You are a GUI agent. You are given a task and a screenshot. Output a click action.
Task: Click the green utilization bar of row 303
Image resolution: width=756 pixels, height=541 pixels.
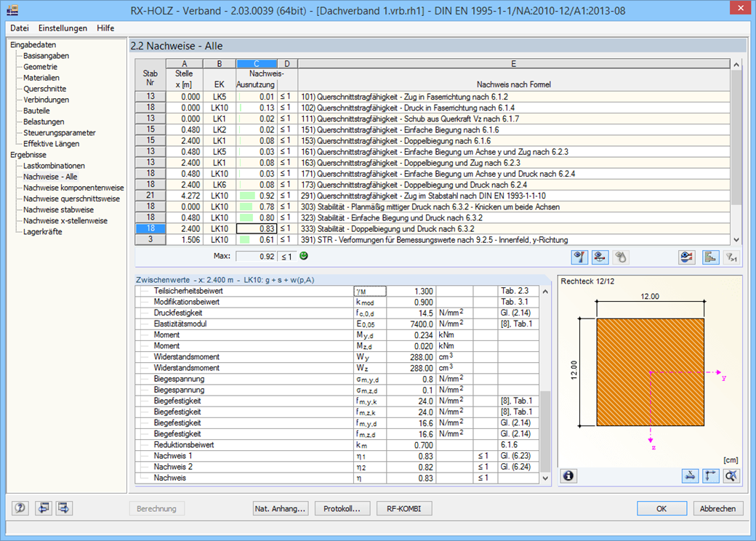[x=246, y=207]
